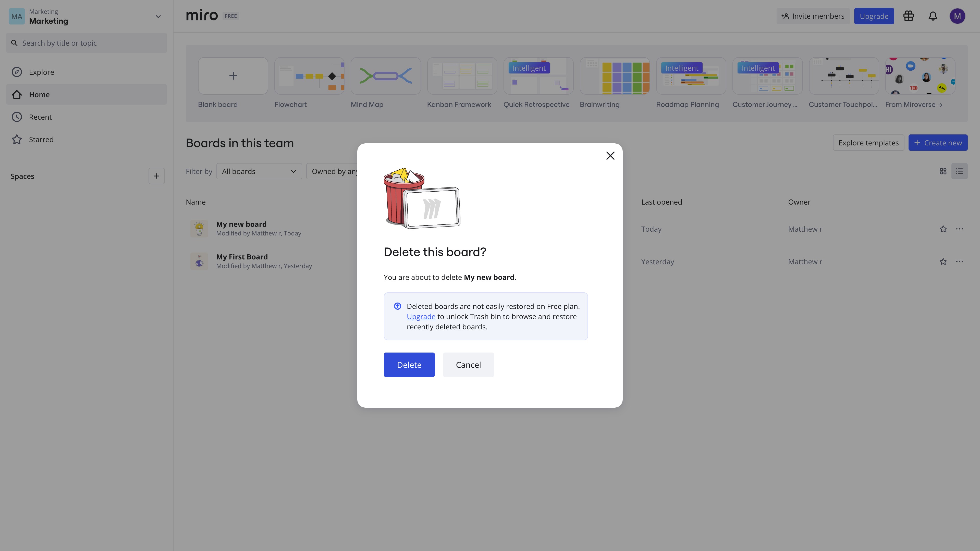Add a new Space with plus icon
Image resolution: width=980 pixels, height=551 pixels.
tap(156, 176)
